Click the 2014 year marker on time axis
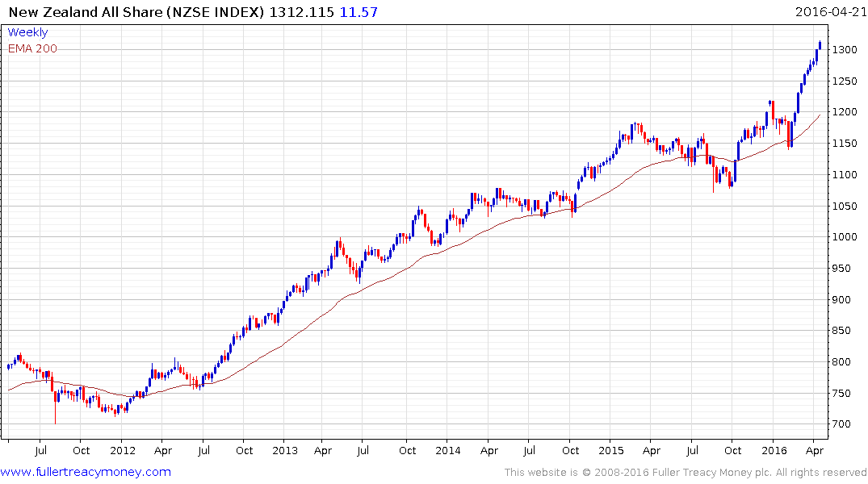The width and height of the screenshot is (868, 484). 448,450
